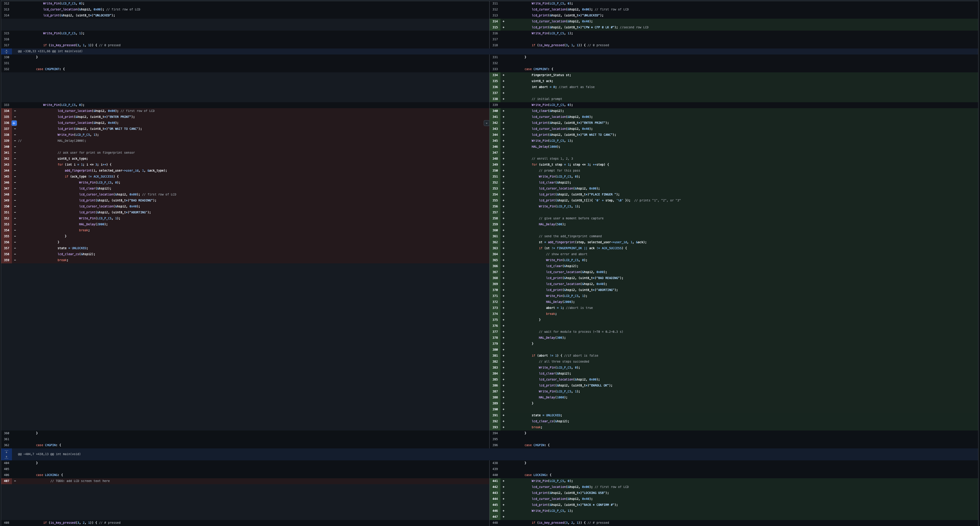Click the blue add-comment plus on line 336

14,123
